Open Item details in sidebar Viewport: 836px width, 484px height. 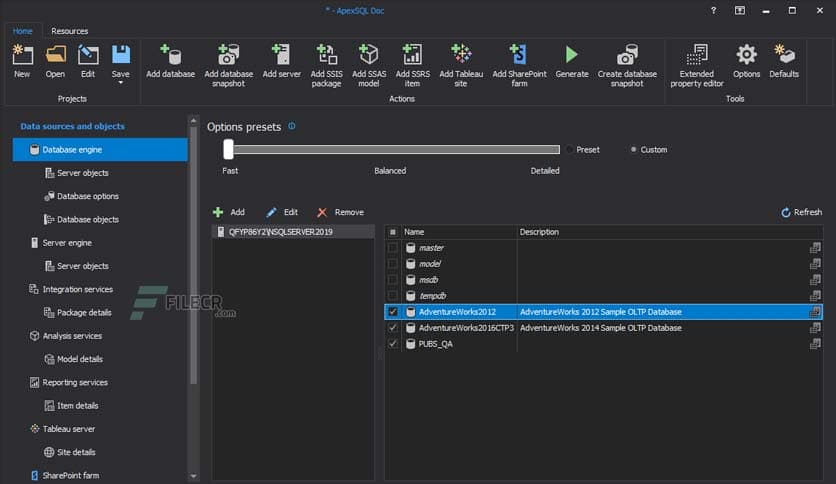(x=71, y=406)
